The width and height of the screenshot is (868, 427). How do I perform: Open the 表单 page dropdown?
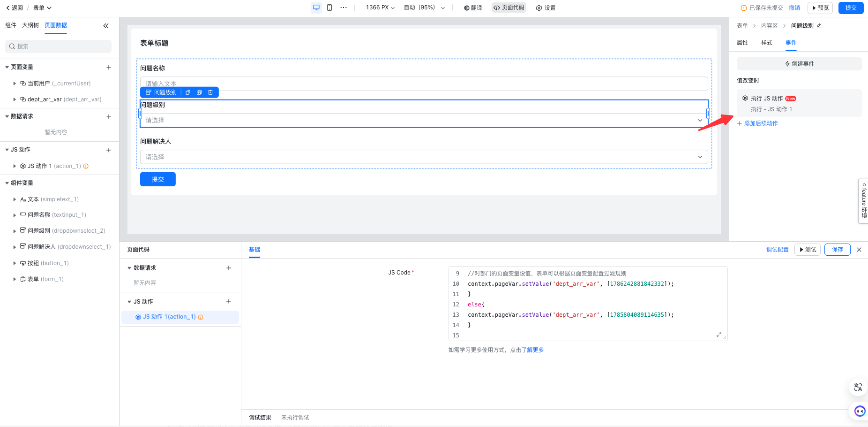tap(42, 8)
